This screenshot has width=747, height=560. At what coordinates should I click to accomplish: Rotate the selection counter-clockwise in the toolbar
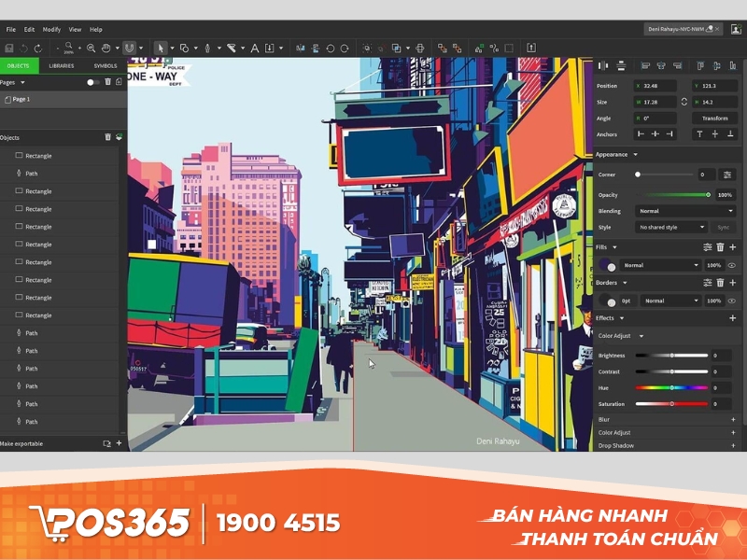pyautogui.click(x=331, y=49)
